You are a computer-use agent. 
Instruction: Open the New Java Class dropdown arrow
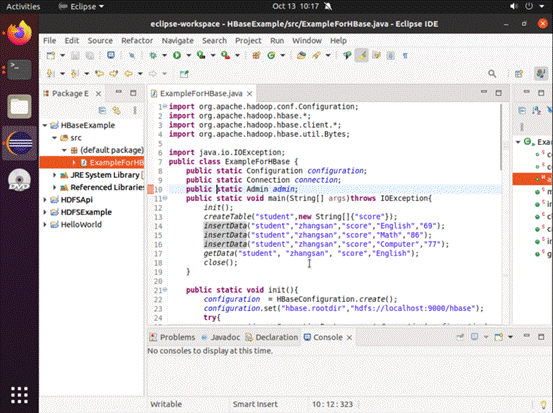tap(282, 55)
